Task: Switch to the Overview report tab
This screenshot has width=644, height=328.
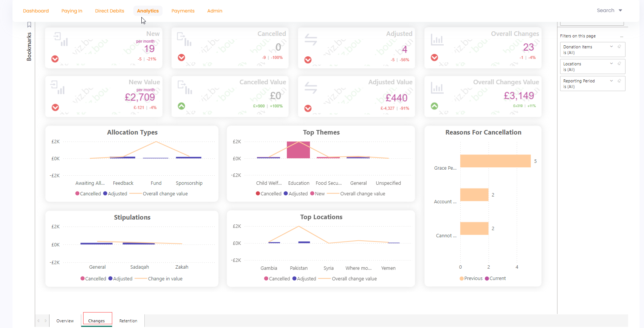Action: tap(65, 321)
